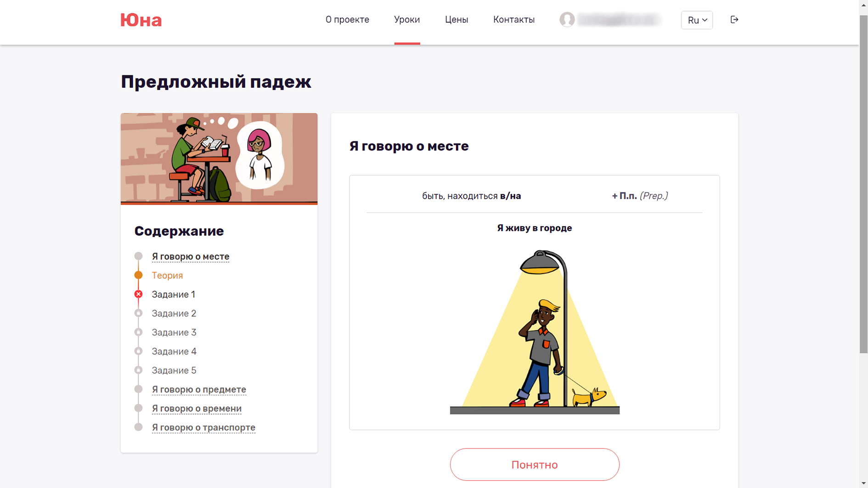This screenshot has height=488, width=868.
Task: Open the Ru language dropdown
Action: 696,20
